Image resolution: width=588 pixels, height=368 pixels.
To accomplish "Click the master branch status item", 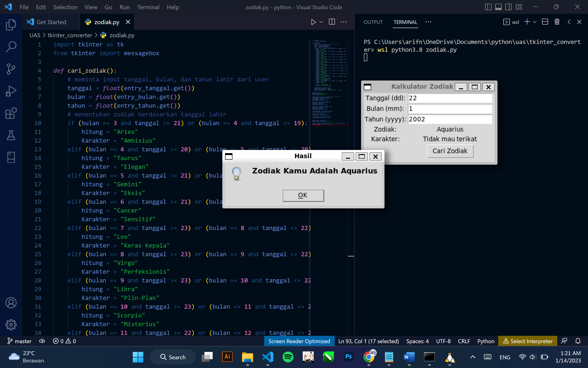I will [x=20, y=341].
